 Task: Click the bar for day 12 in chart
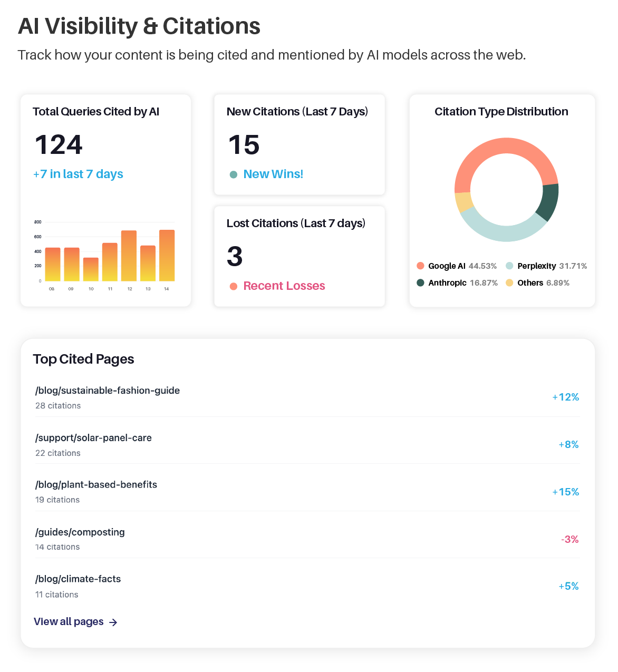[129, 256]
